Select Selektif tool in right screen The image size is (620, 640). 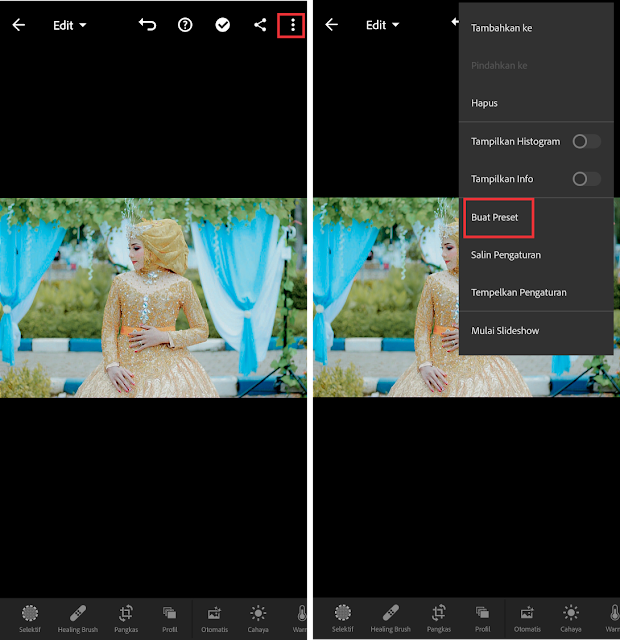[x=342, y=618]
